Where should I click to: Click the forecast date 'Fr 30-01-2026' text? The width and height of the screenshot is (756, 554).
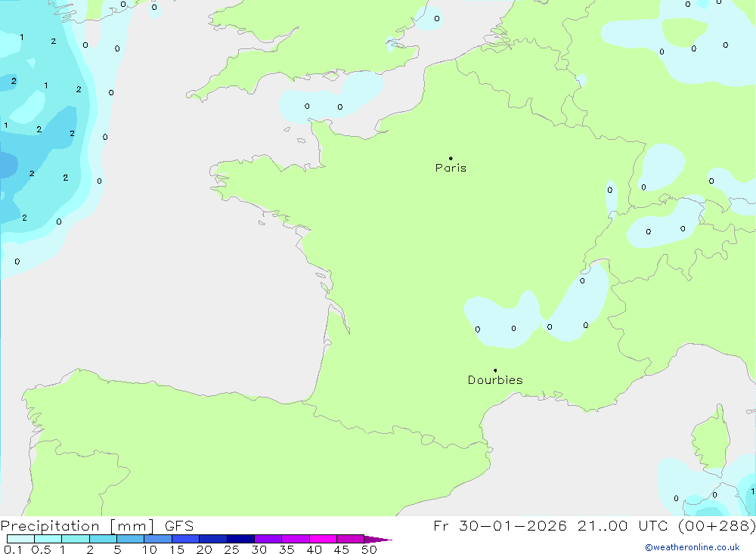[x=500, y=525]
